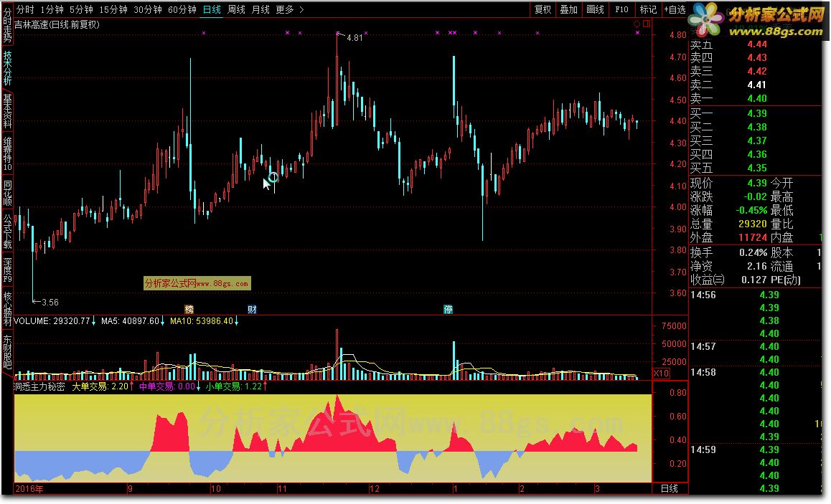Click the 总量 29320 value
This screenshot has height=504, width=831.
pos(753,224)
